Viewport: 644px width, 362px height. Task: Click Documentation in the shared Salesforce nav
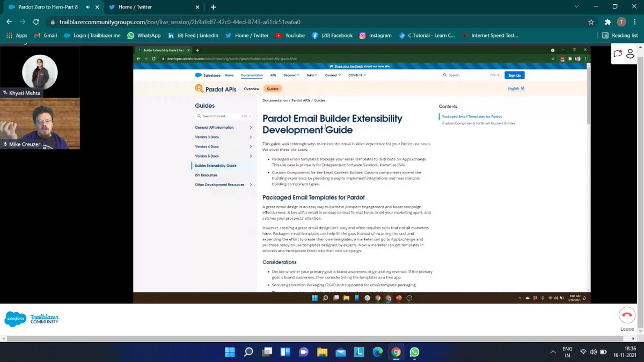(x=252, y=75)
